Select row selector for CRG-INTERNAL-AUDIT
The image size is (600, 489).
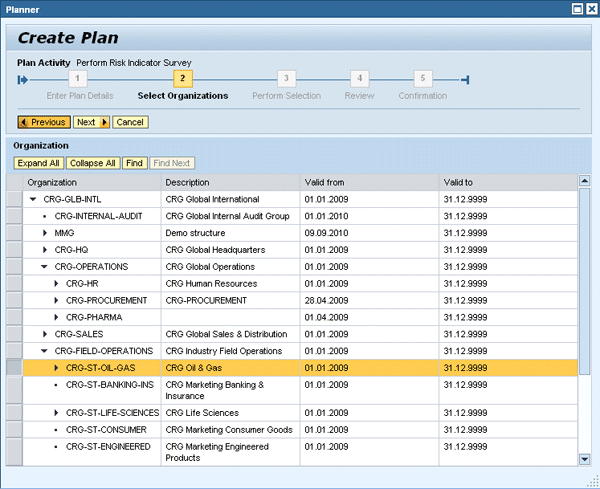(x=14, y=216)
